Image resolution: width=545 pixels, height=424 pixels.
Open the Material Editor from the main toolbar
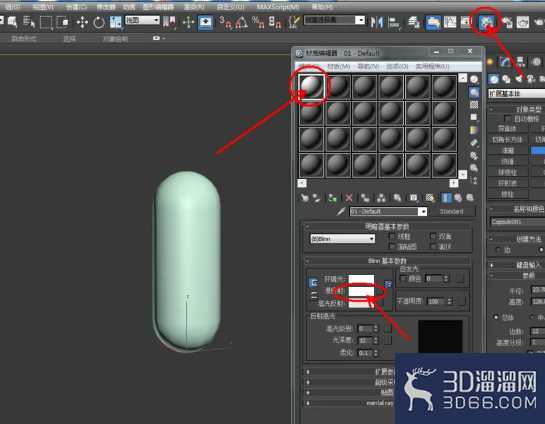486,22
